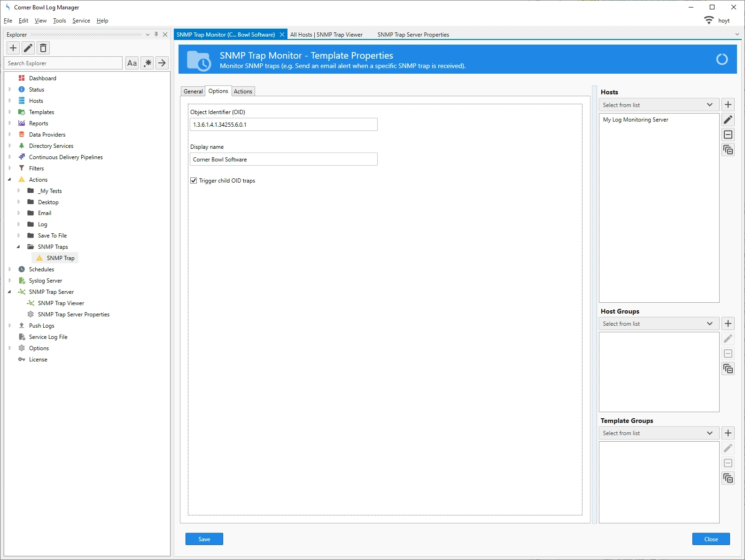Toggle match case Aa search option
Image resolution: width=745 pixels, height=560 pixels.
[132, 63]
